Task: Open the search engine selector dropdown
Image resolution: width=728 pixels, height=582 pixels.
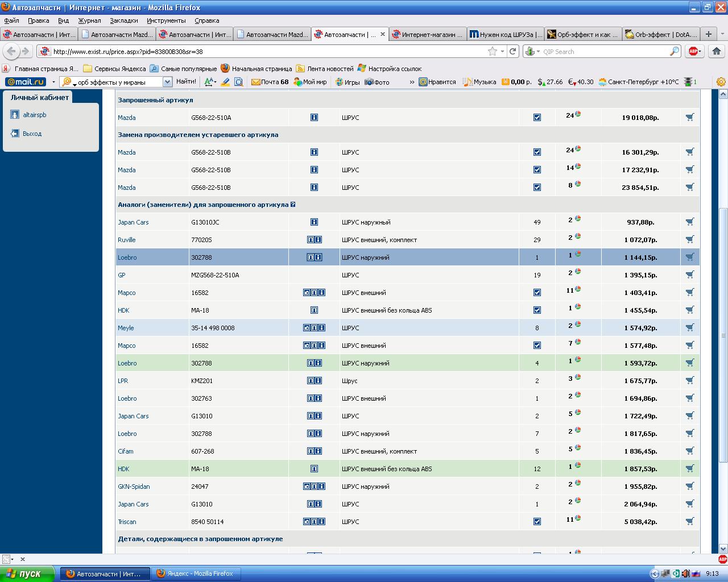Action: (533, 52)
